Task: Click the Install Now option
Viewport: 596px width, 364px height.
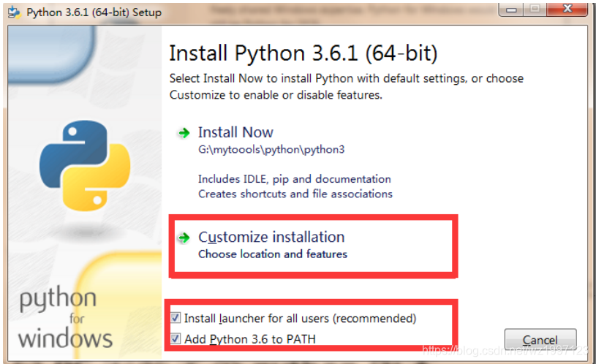Action: click(x=235, y=132)
